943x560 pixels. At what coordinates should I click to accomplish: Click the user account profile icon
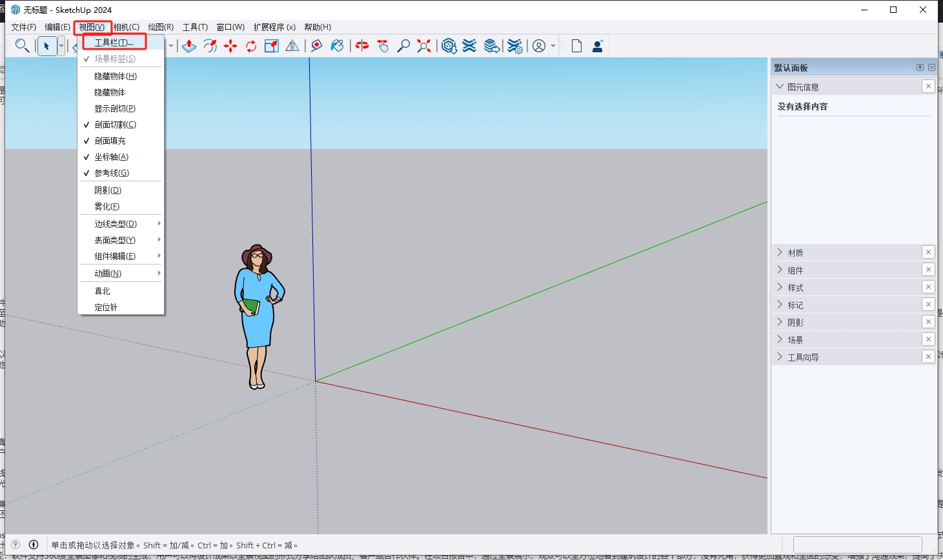click(x=539, y=46)
